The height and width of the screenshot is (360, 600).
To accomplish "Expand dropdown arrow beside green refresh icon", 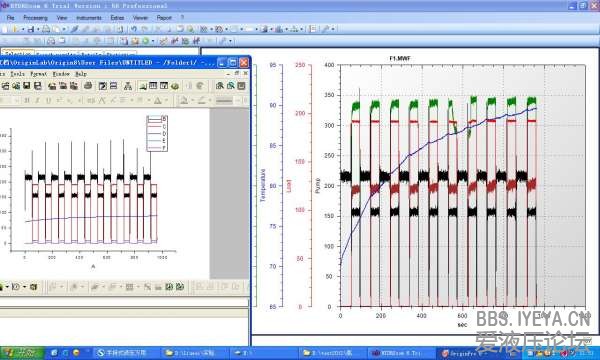I will 153,41.
